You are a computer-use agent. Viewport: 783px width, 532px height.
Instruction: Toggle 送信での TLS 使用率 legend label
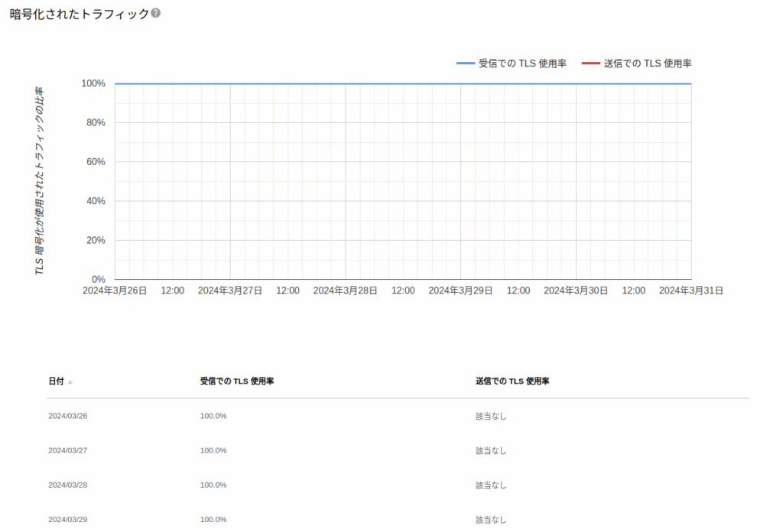(648, 63)
